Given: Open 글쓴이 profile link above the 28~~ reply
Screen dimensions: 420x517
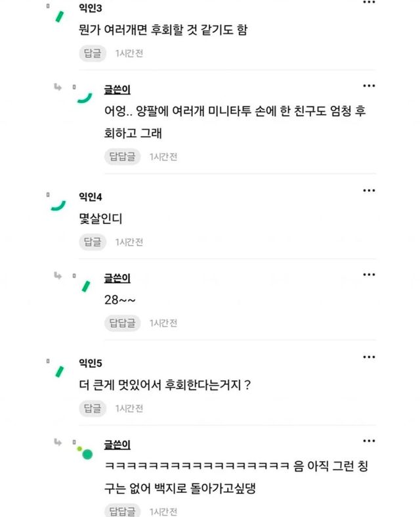Looking at the screenshot, I should 117,278.
